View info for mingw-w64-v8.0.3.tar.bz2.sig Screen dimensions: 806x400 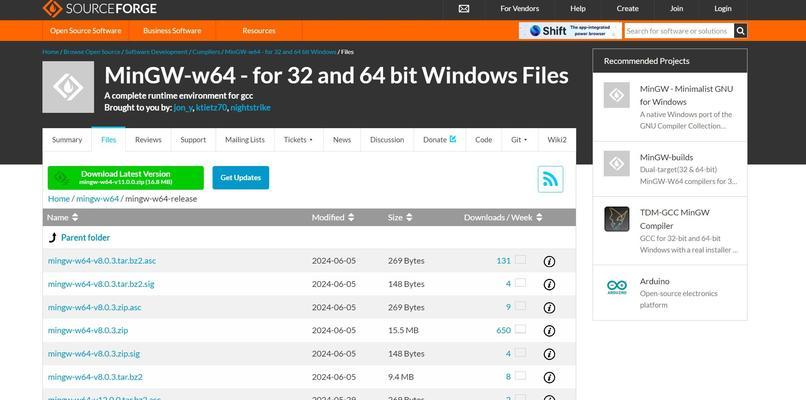tap(549, 284)
